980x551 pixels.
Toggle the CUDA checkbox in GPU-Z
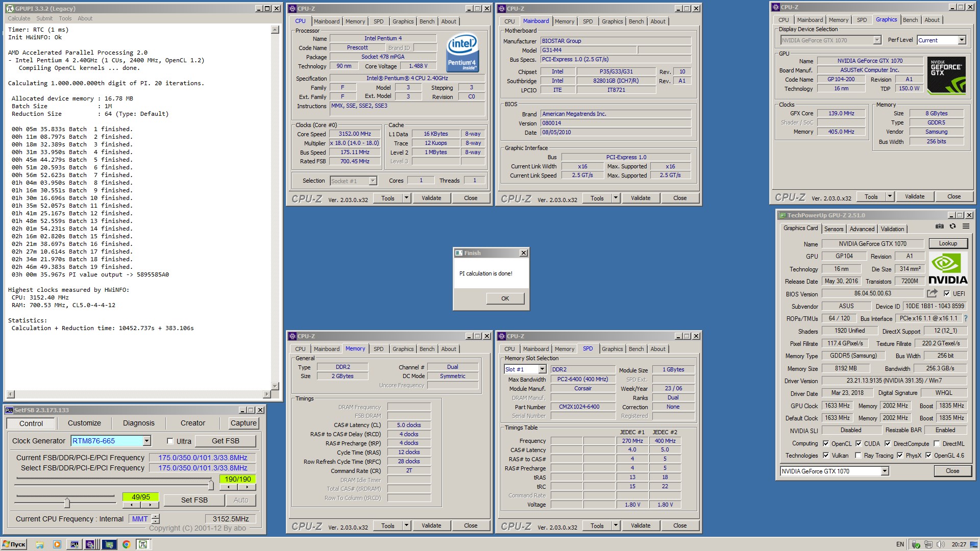point(859,443)
